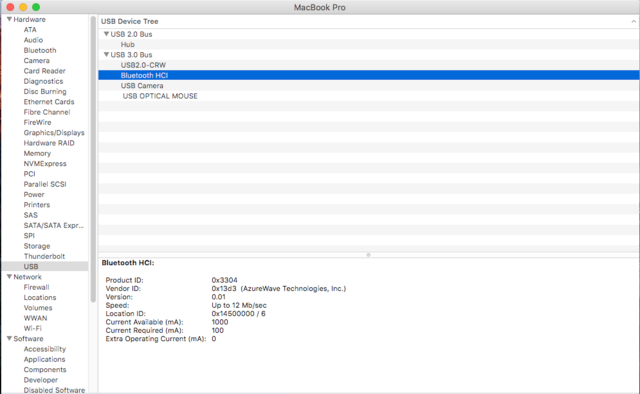Click the sidebar vertical scrollbar
Viewport: 640px width, 394px height.
93,159
